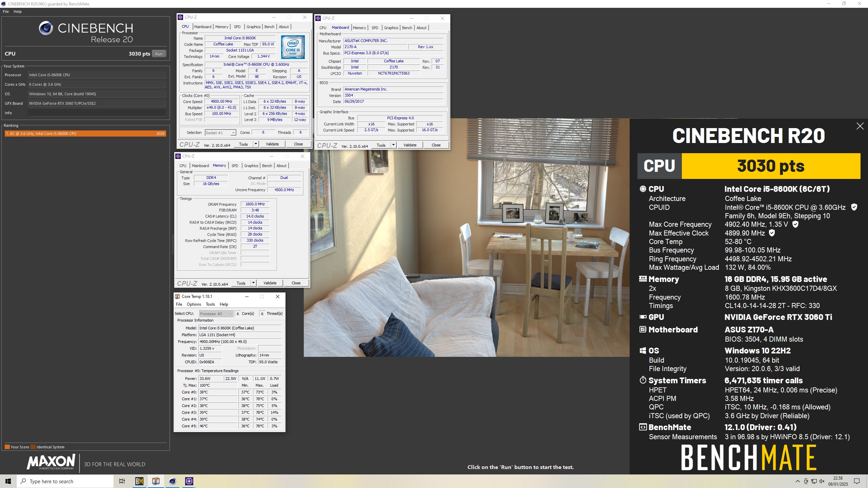
Task: Open Core Temp taskbar icon
Action: tap(156, 481)
